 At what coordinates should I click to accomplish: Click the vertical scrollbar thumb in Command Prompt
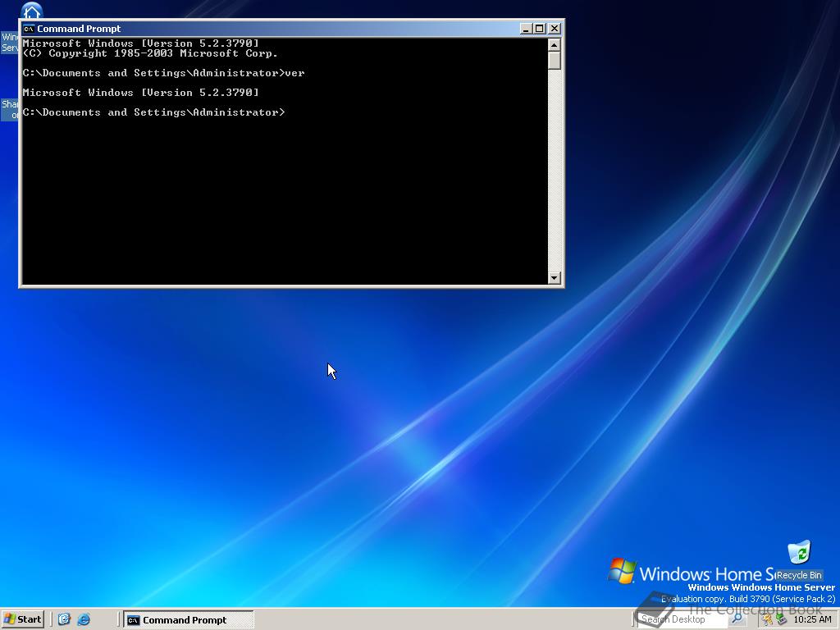tap(554, 61)
